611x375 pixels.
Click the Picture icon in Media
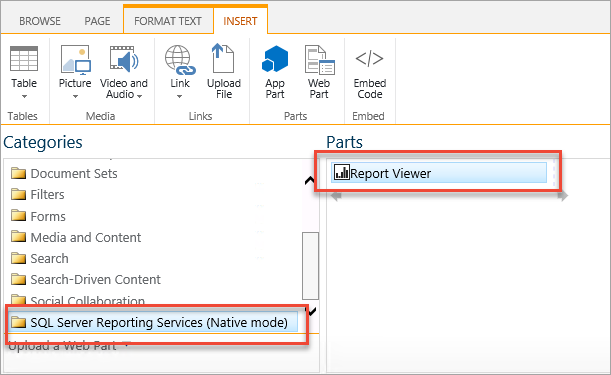click(76, 59)
